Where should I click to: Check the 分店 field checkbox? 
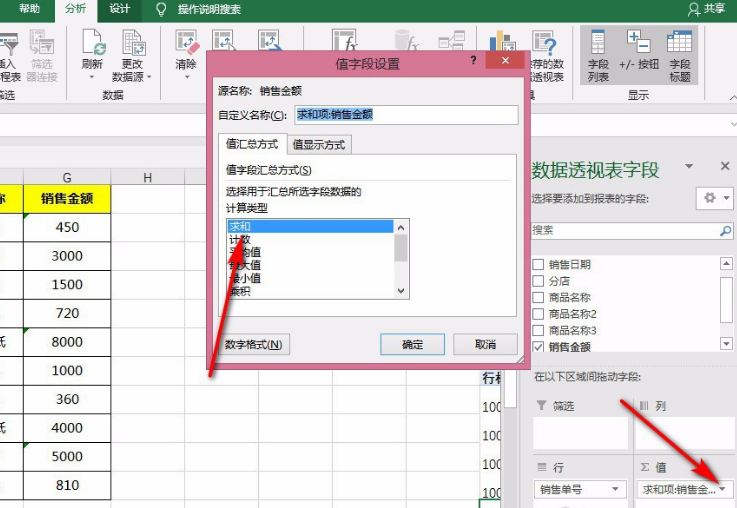[x=538, y=281]
